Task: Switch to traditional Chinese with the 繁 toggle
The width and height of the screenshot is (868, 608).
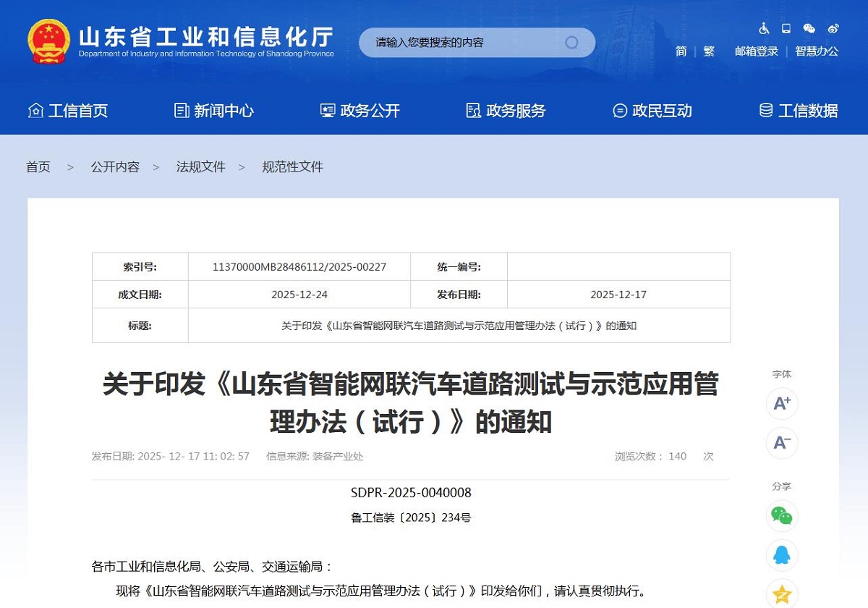Action: (707, 51)
